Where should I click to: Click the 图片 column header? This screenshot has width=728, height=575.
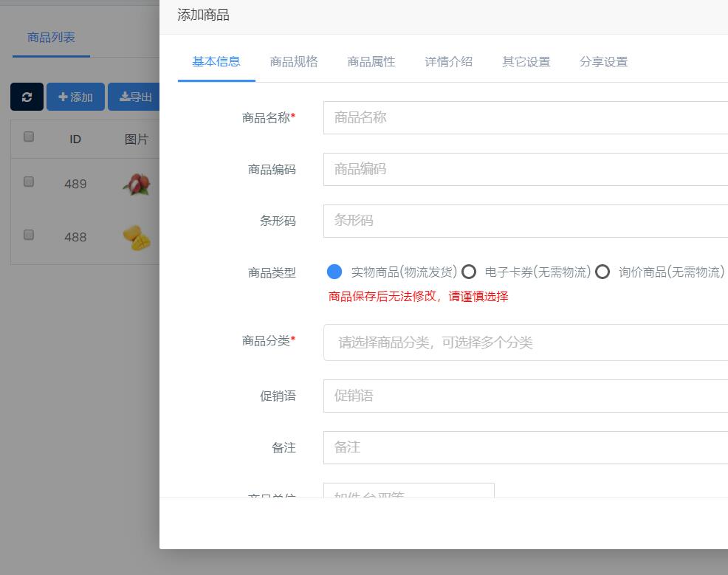tap(137, 140)
